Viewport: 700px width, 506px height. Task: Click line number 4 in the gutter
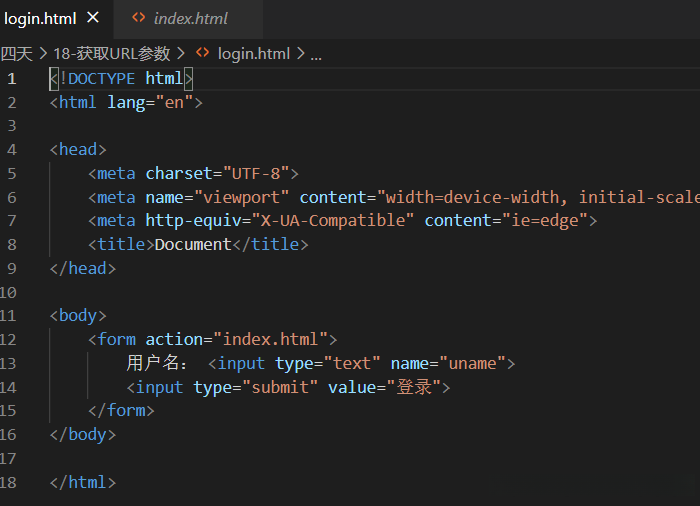[12, 149]
